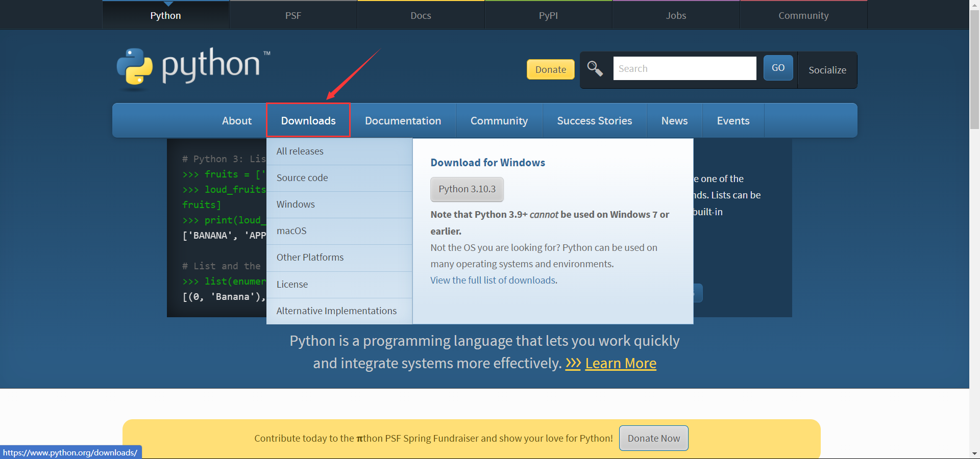Click the '>>> fruits = [' code line
980x459 pixels.
[x=225, y=174]
